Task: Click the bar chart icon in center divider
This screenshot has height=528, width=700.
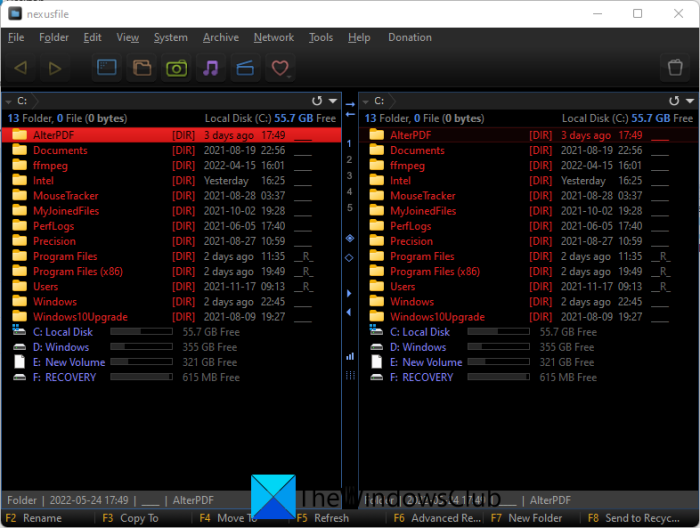Action: point(350,356)
